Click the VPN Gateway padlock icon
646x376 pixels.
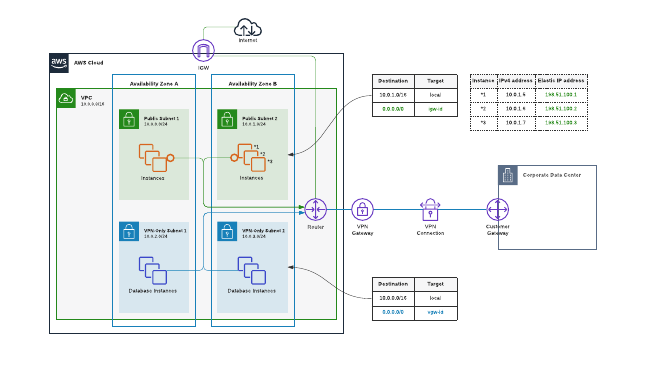click(x=363, y=210)
